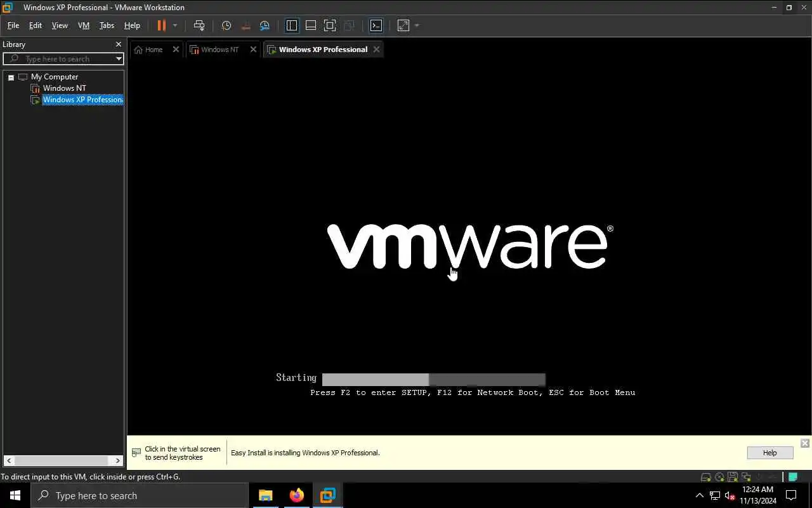Take a snapshot of this virtual machine

point(226,25)
